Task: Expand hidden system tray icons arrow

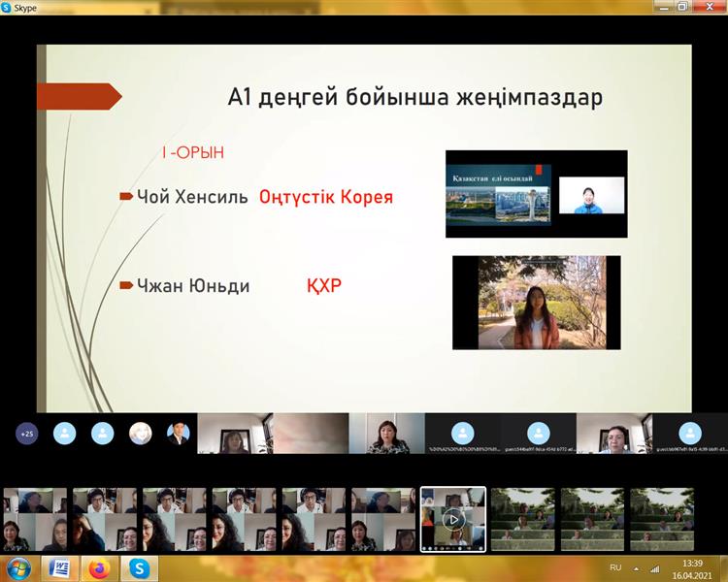Action: (638, 567)
